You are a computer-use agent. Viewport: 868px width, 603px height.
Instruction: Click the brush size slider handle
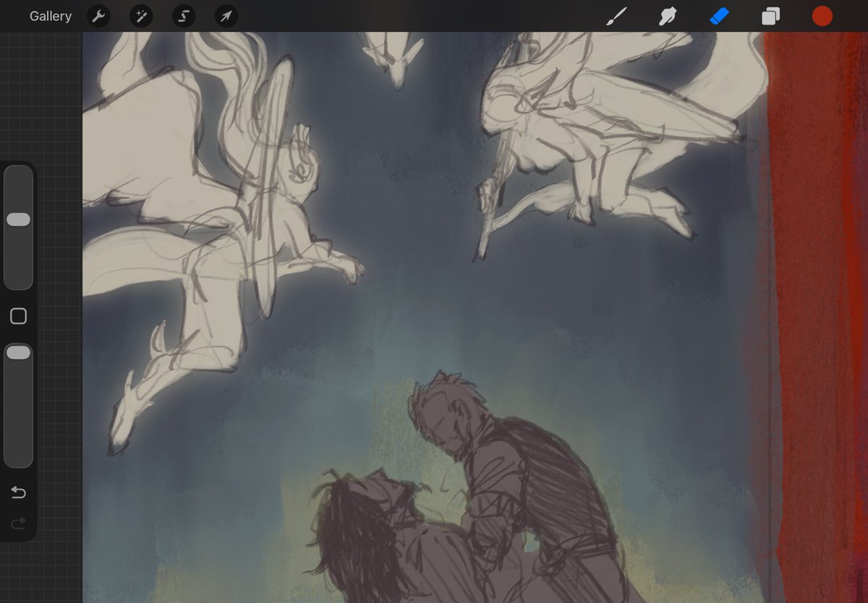click(x=19, y=220)
